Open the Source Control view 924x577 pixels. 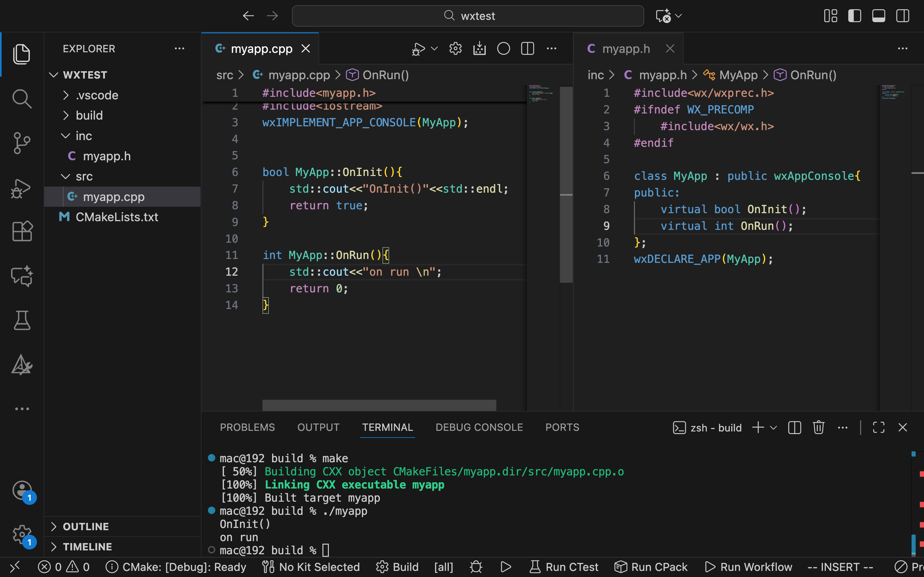click(22, 143)
